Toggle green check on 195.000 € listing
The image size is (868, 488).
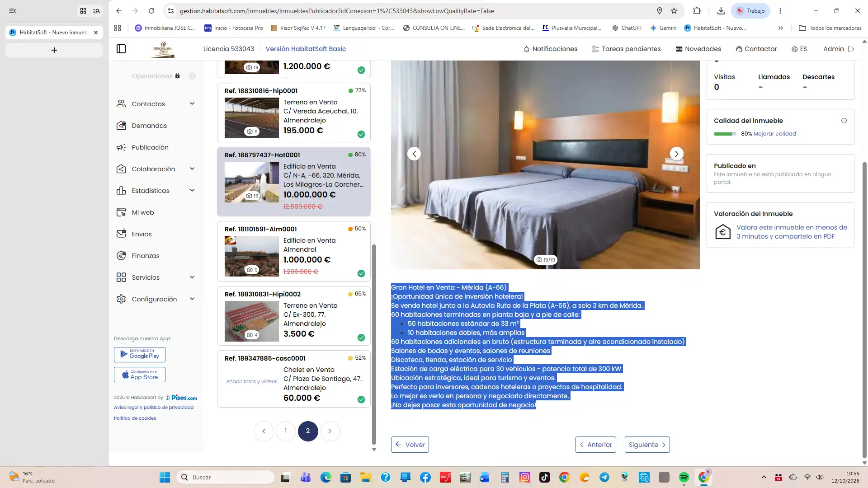(x=361, y=134)
